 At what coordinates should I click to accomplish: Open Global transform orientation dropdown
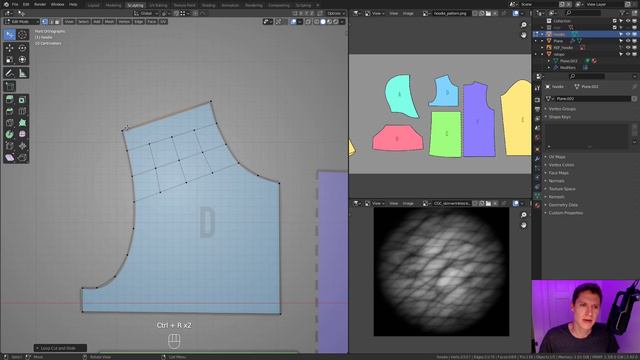tap(146, 13)
